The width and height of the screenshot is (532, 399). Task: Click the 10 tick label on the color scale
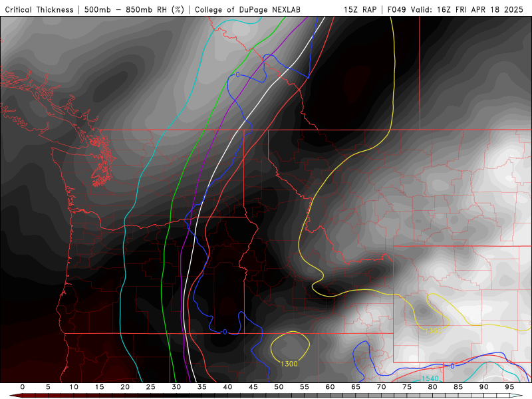click(74, 387)
